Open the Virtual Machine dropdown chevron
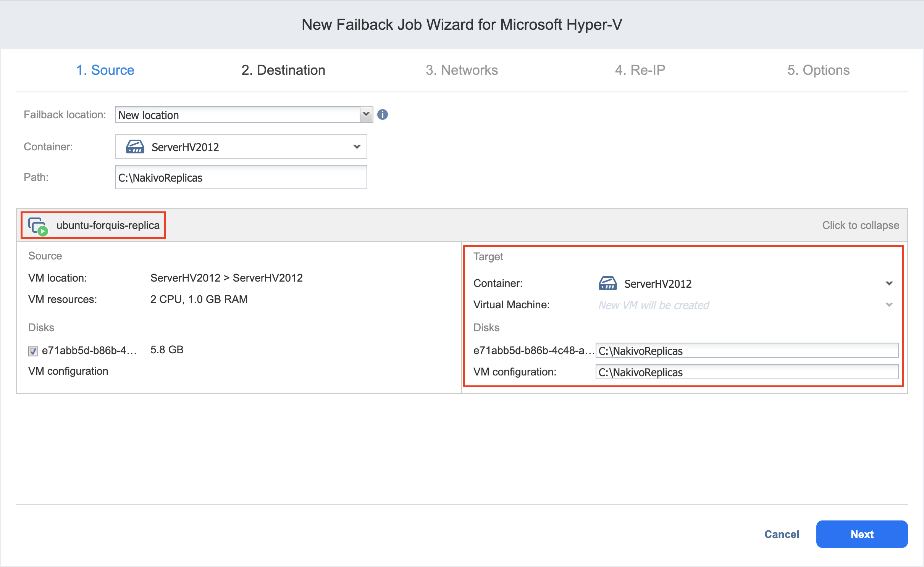Screen dimensions: 924x567 tap(889, 305)
